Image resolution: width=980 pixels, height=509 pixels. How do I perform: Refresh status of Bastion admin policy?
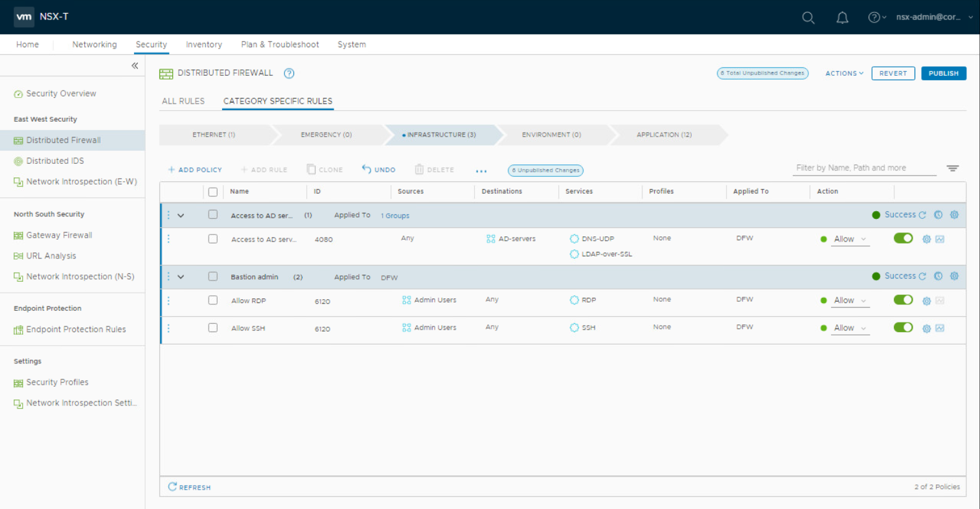pos(922,277)
